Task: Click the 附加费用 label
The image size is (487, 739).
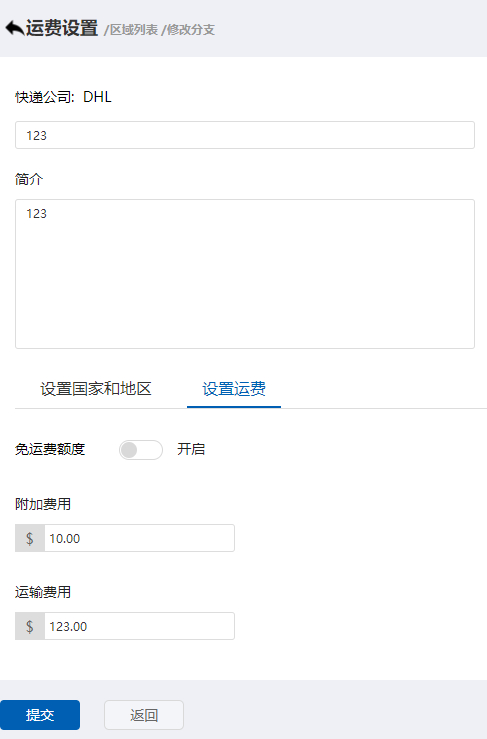Action: click(x=43, y=504)
